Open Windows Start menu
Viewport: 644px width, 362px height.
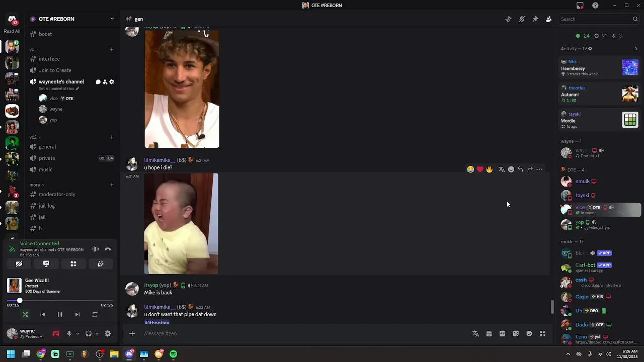(x=11, y=354)
